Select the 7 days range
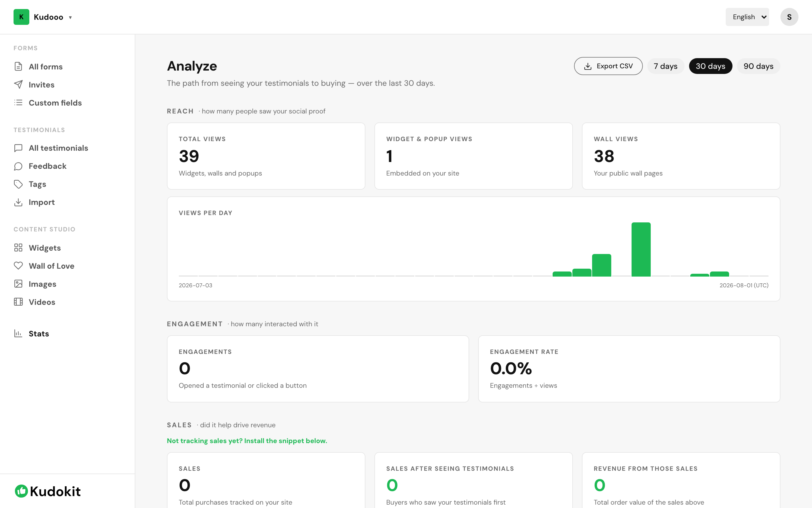 click(x=666, y=66)
